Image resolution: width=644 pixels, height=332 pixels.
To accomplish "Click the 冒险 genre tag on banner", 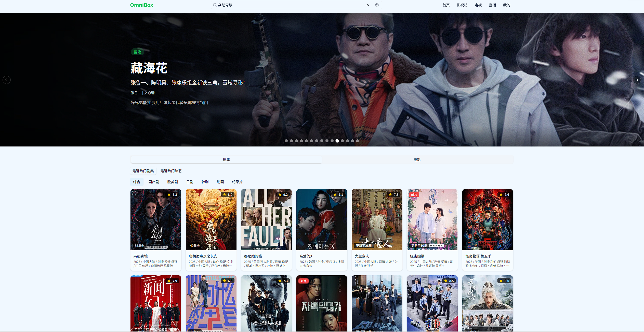I will pyautogui.click(x=137, y=52).
